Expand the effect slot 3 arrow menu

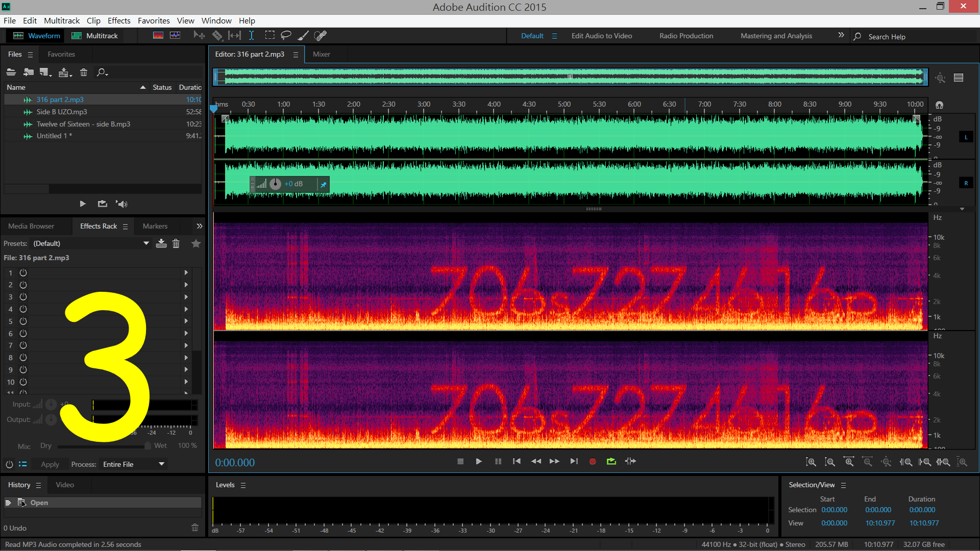(186, 297)
